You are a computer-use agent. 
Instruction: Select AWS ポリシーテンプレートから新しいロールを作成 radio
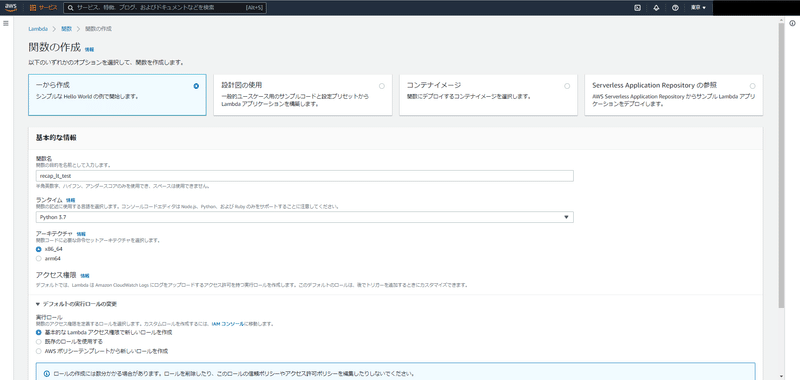(38, 351)
